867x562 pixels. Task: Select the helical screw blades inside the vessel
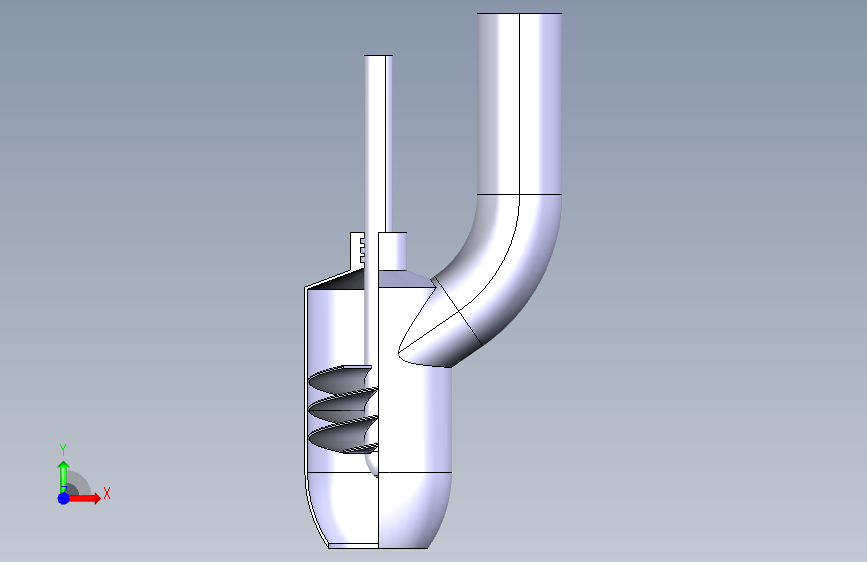pyautogui.click(x=343, y=409)
